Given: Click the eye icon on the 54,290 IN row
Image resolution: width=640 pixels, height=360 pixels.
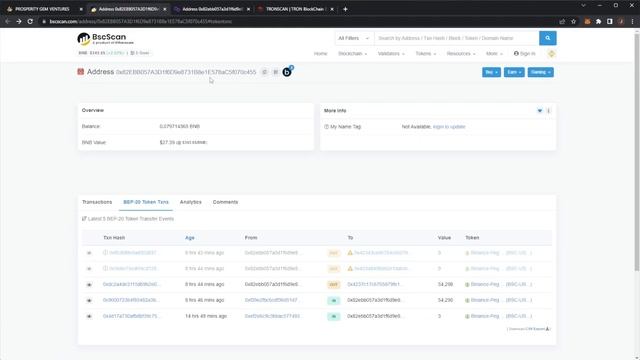Looking at the screenshot, I should point(89,300).
